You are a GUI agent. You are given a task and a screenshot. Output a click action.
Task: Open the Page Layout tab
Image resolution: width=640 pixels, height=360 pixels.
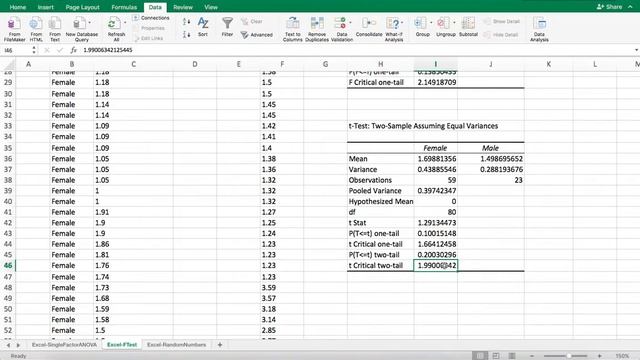(82, 7)
